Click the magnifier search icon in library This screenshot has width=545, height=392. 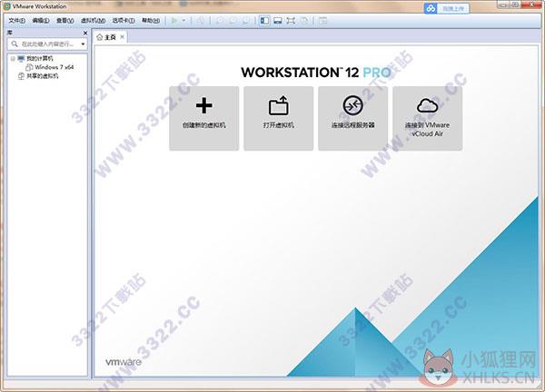point(15,44)
